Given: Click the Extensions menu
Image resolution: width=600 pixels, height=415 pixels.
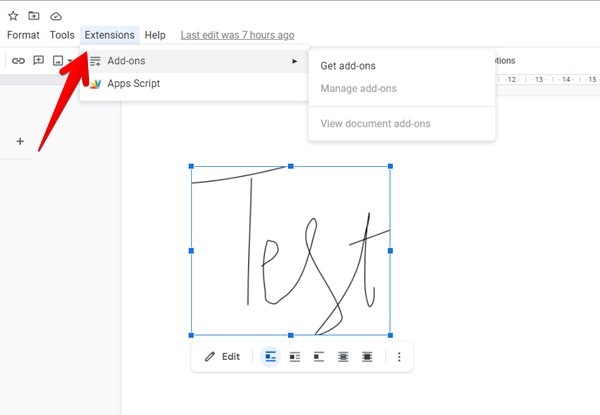Looking at the screenshot, I should coord(109,35).
